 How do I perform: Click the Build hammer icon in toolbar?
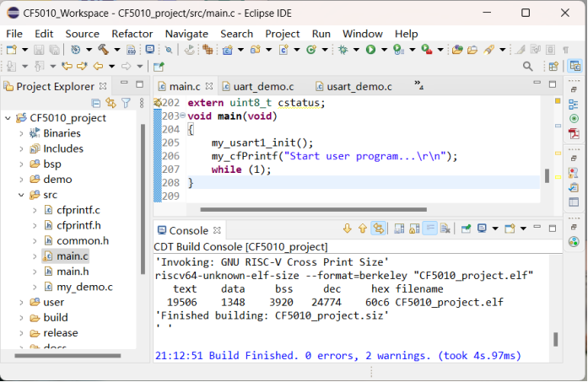103,50
